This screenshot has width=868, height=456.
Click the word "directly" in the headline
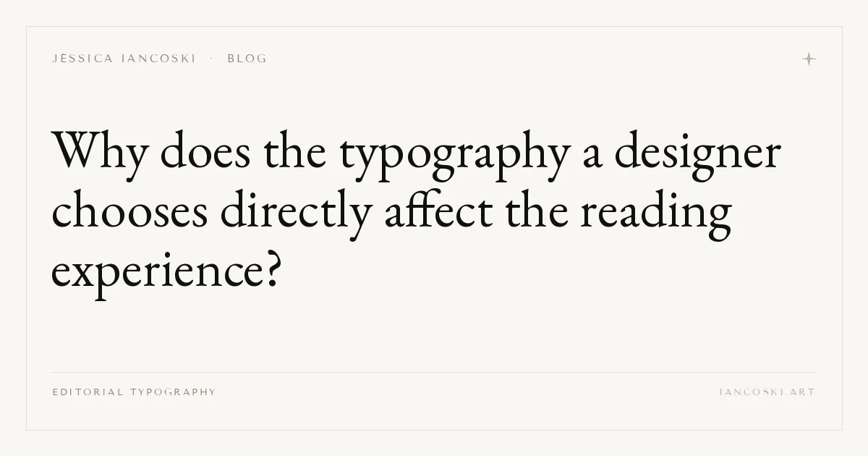pyautogui.click(x=297, y=214)
